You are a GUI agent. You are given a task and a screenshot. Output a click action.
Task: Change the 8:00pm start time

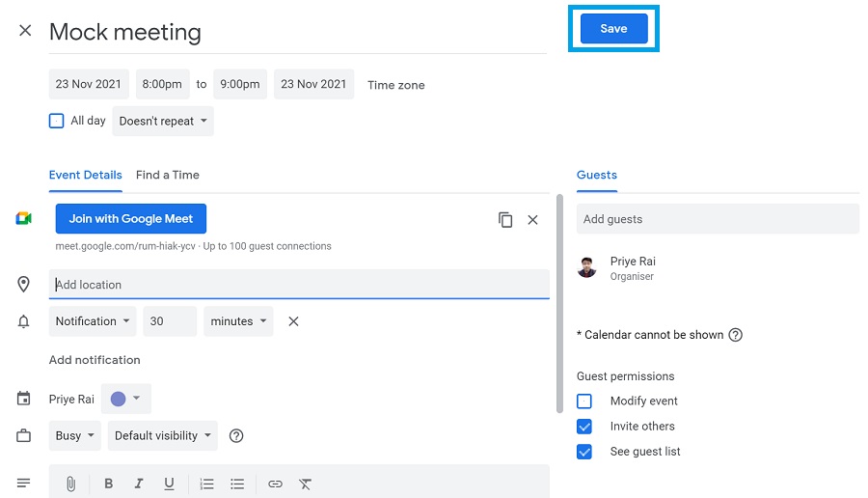click(x=162, y=84)
